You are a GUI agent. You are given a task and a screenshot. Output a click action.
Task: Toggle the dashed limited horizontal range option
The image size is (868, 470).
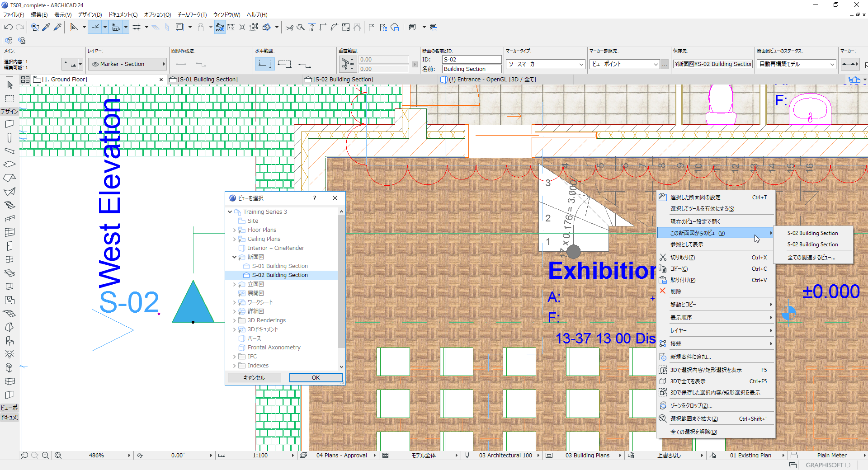click(x=284, y=64)
